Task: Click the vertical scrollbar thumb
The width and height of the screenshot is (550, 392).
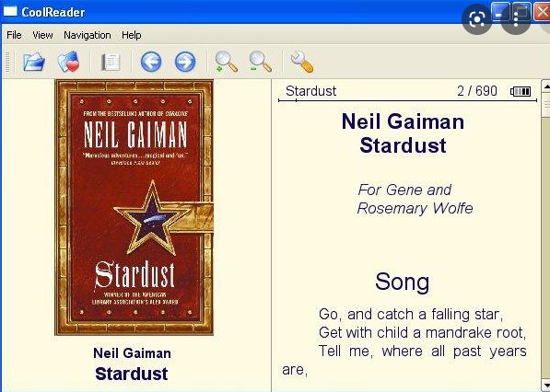Action: point(546,105)
